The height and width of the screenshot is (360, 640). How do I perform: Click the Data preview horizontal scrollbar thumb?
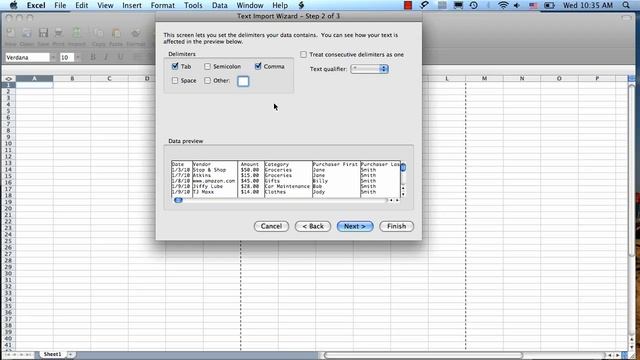[x=178, y=200]
